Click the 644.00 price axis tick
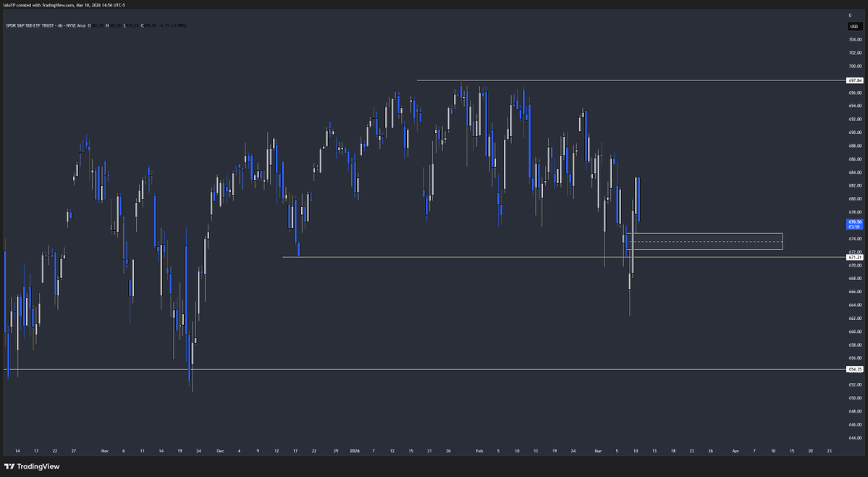This screenshot has width=868, height=477. (855, 438)
